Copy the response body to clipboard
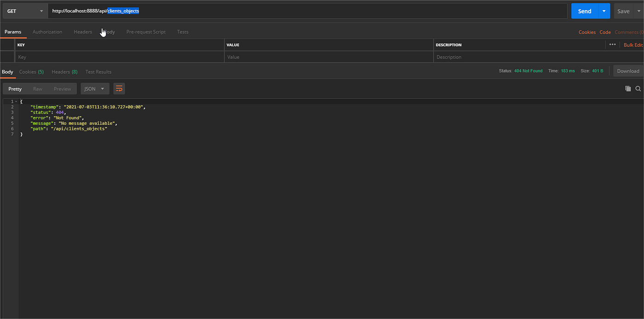This screenshot has width=644, height=319. (628, 88)
